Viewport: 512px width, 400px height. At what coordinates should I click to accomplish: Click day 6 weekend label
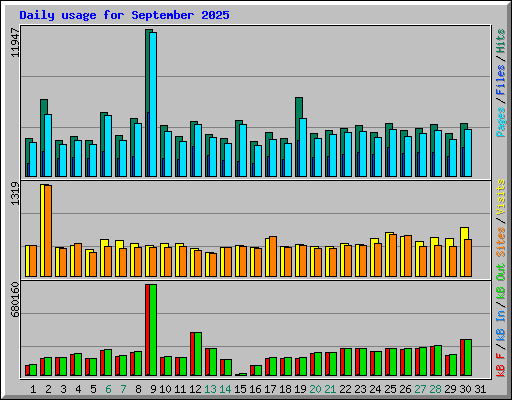108,389
